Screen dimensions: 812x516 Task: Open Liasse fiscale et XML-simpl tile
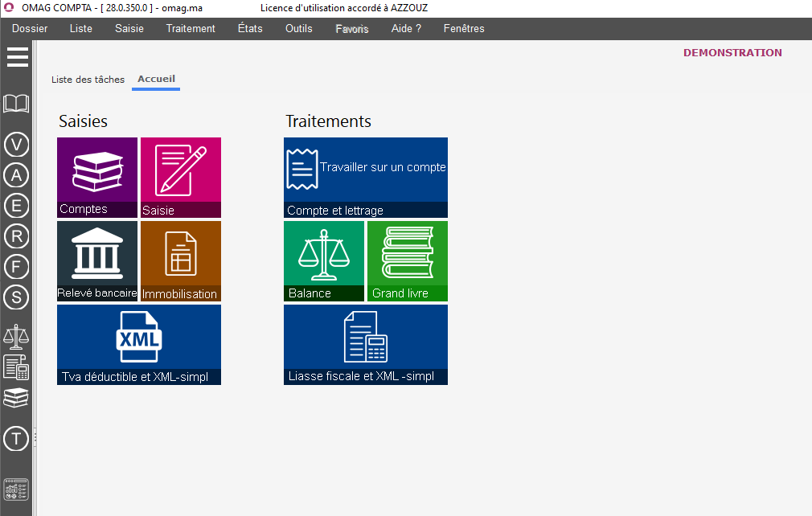click(x=366, y=344)
